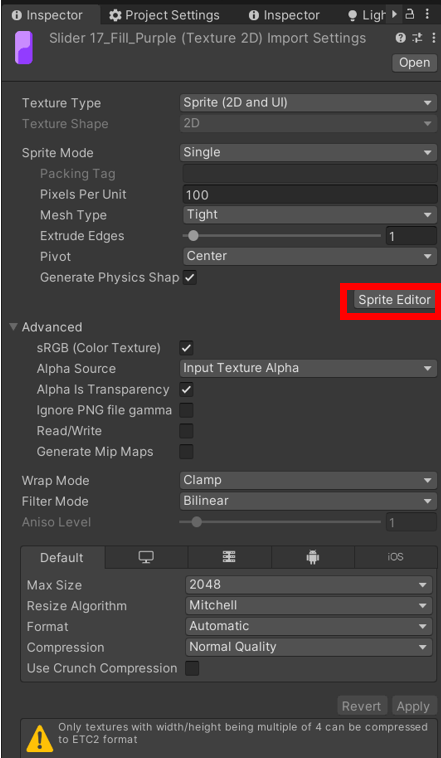Image resolution: width=441 pixels, height=758 pixels.
Task: Enable Use Crunch Compression checkbox
Action: (x=192, y=669)
